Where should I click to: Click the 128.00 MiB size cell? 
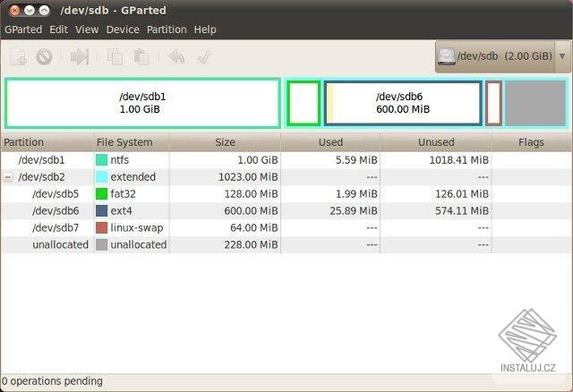click(251, 194)
